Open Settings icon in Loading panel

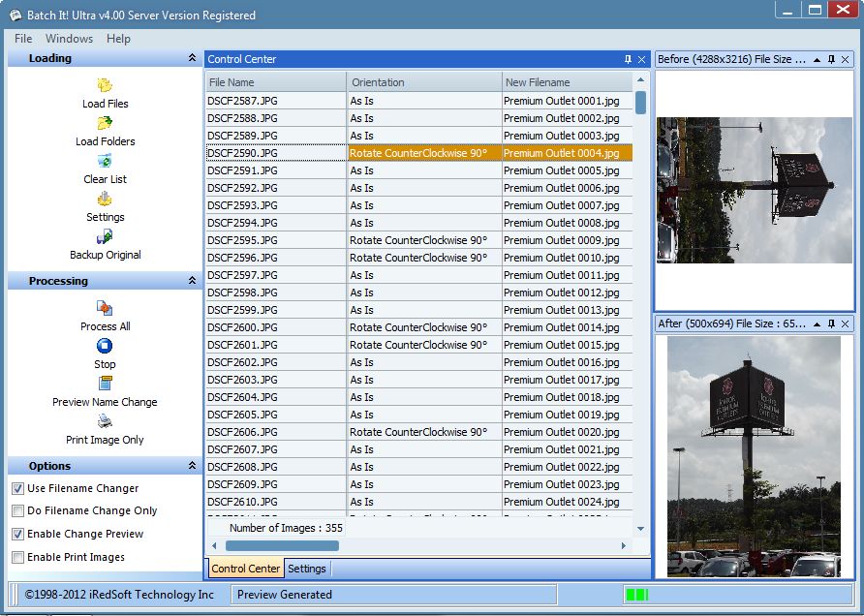[105, 200]
